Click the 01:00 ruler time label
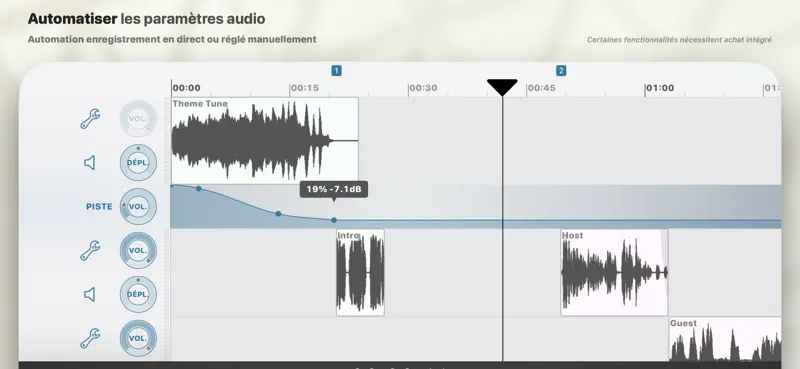The width and height of the screenshot is (800, 369). [x=660, y=88]
